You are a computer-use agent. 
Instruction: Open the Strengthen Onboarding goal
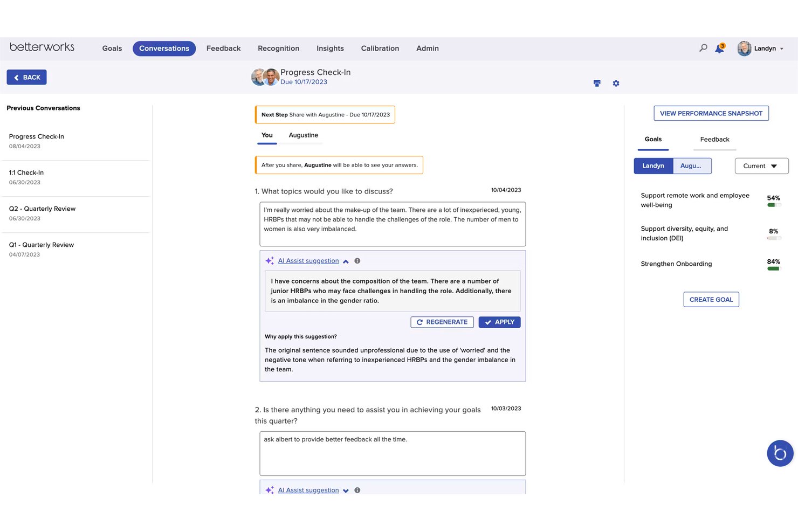(x=676, y=264)
